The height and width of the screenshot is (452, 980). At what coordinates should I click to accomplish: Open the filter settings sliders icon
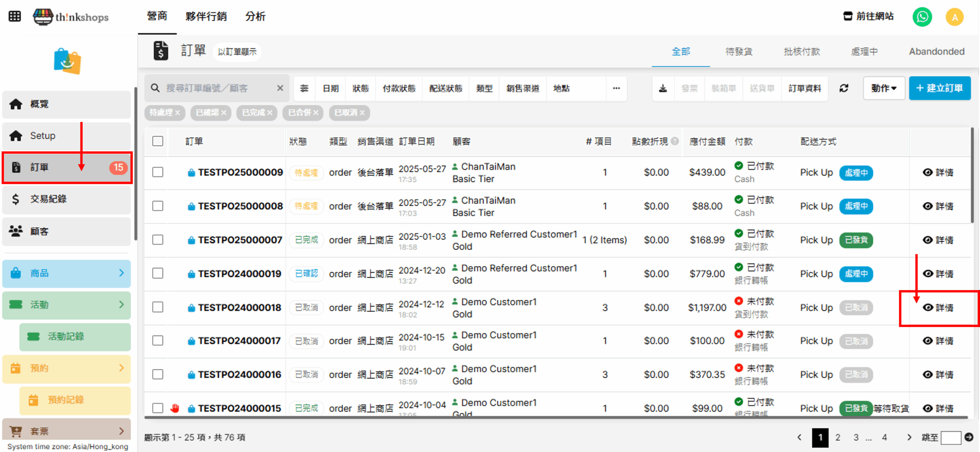304,88
